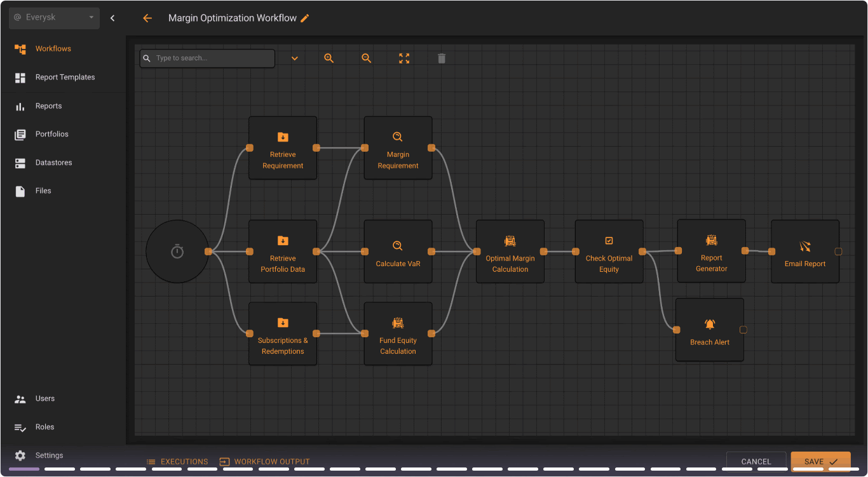This screenshot has height=477, width=868.
Task: Collapse the sidebar with left chevron
Action: (x=112, y=18)
